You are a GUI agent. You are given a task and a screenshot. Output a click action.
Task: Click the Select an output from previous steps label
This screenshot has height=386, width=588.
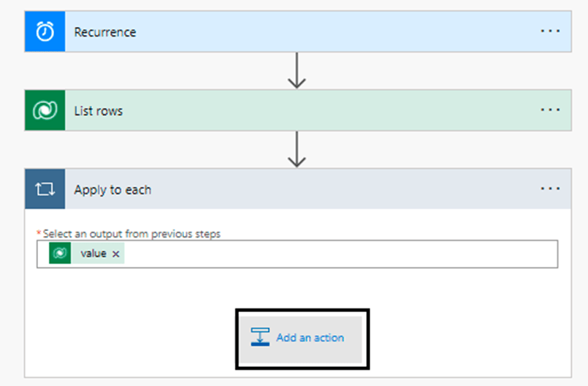[x=131, y=234]
